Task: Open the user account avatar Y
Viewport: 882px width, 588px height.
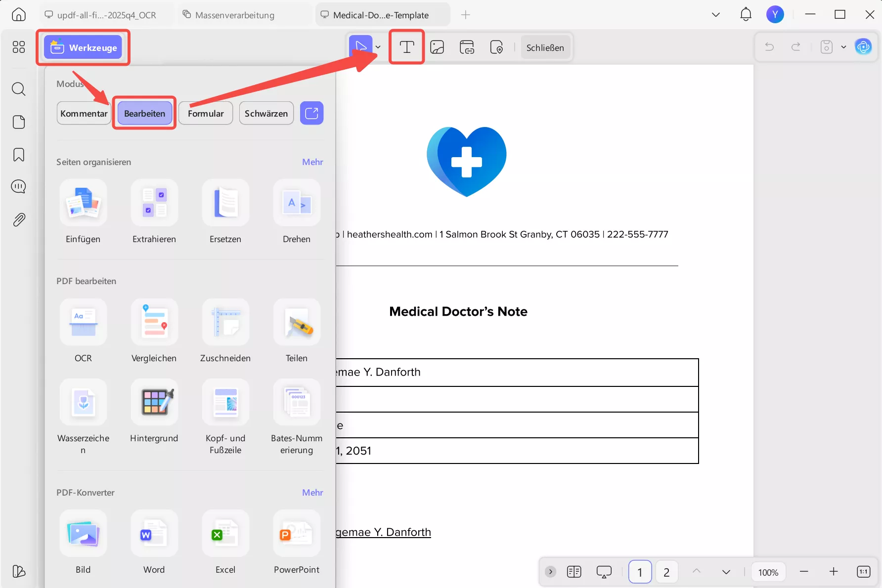Action: click(775, 15)
